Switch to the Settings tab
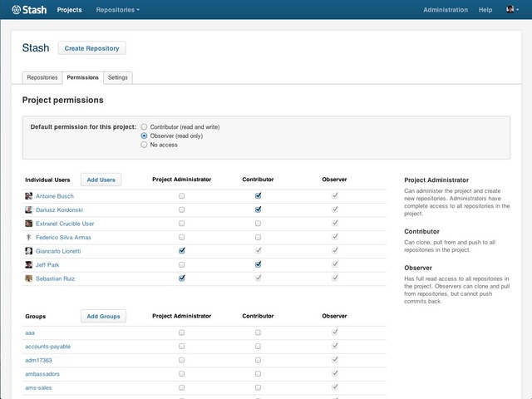This screenshot has height=399, width=532. coord(118,77)
